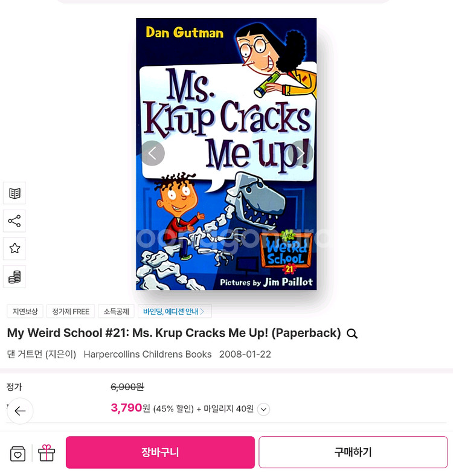Open author link 댄 거트먼
This screenshot has width=453, height=476.
(25, 354)
